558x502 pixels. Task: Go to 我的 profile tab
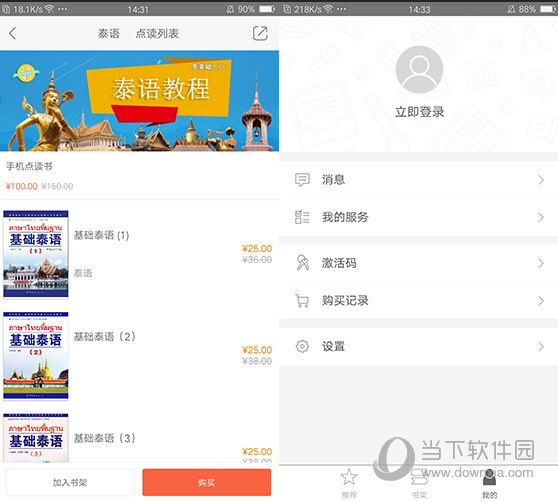coord(489,483)
